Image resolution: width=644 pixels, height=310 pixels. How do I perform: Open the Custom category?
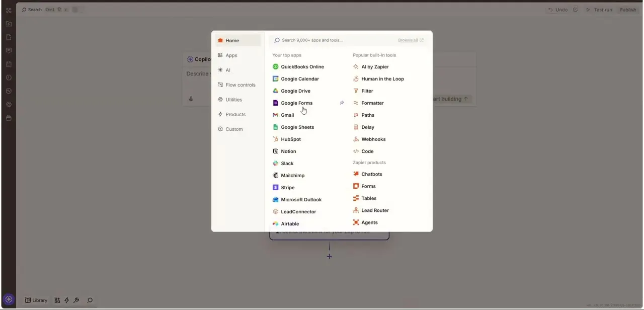click(x=238, y=129)
